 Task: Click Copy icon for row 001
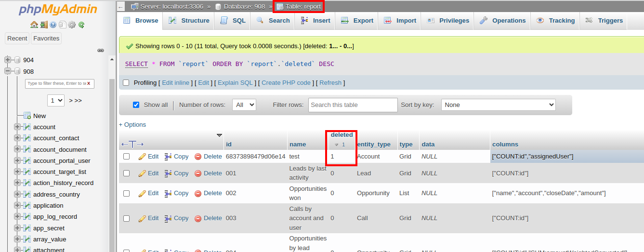[176, 173]
